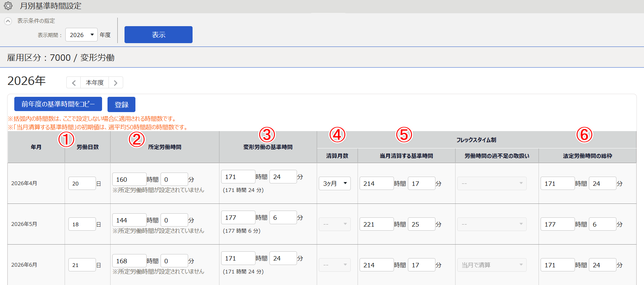
Task: Click the 2026年4月 row label
Action: [24, 183]
